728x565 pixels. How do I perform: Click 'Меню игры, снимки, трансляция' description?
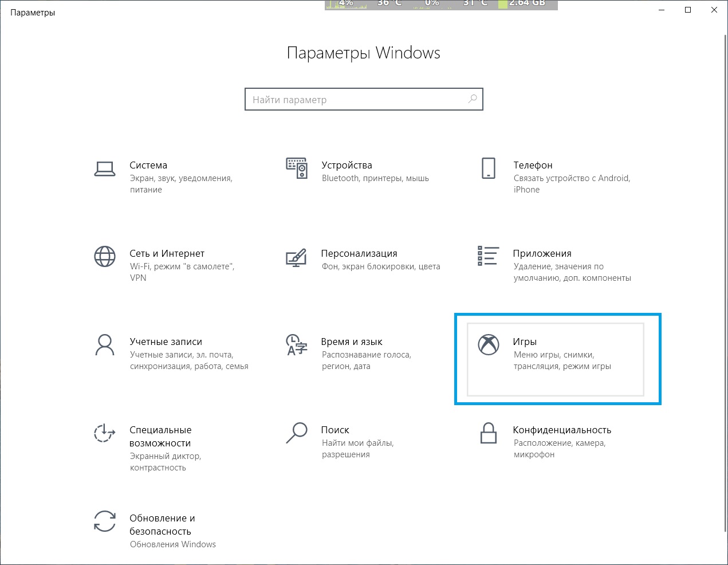[x=562, y=360]
